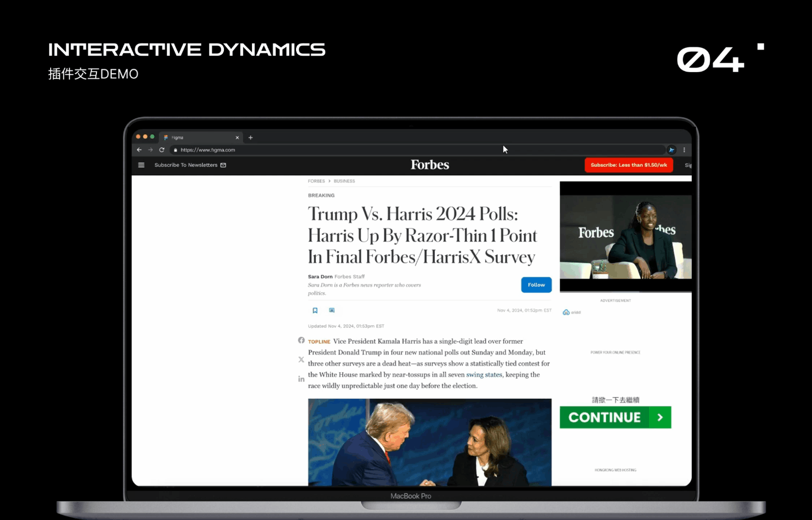Image resolution: width=812 pixels, height=520 pixels.
Task: Click the BUSINESS breadcrumb link
Action: click(x=344, y=181)
